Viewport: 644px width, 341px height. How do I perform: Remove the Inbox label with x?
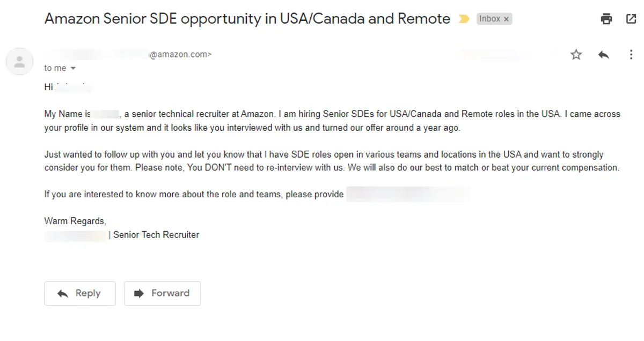click(x=506, y=19)
